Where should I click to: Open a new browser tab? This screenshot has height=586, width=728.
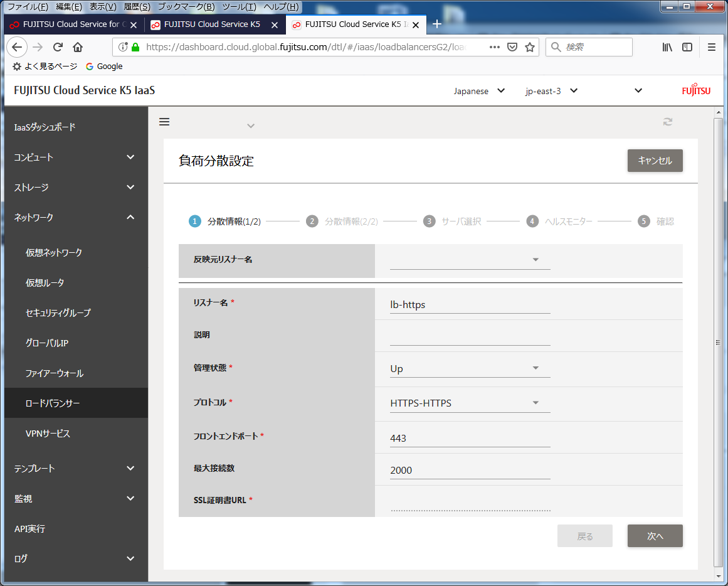click(437, 24)
